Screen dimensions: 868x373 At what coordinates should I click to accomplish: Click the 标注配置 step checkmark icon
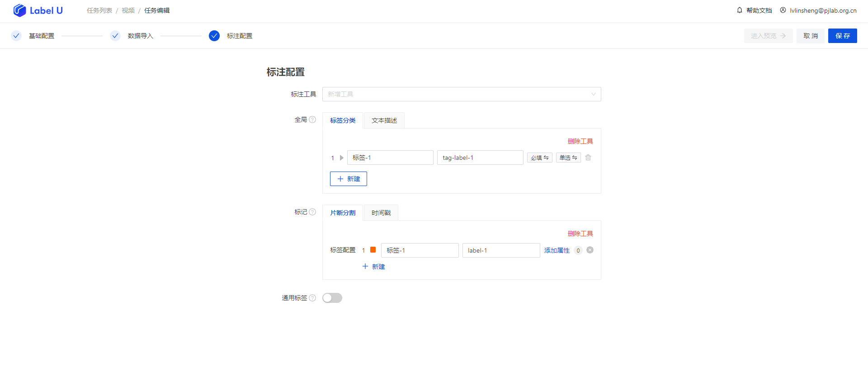(214, 36)
